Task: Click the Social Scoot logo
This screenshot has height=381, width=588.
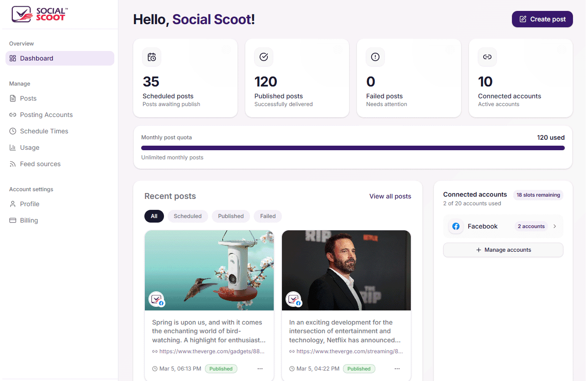Action: click(x=40, y=14)
